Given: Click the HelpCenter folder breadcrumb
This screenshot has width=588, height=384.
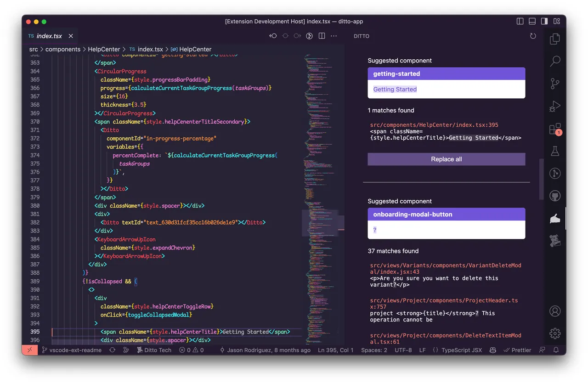Looking at the screenshot, I should click(x=104, y=49).
